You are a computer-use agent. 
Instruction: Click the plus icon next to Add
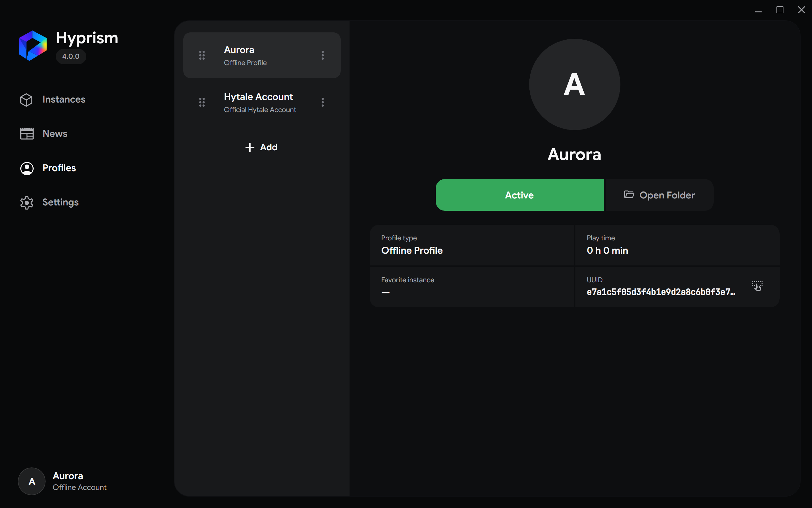pyautogui.click(x=250, y=147)
